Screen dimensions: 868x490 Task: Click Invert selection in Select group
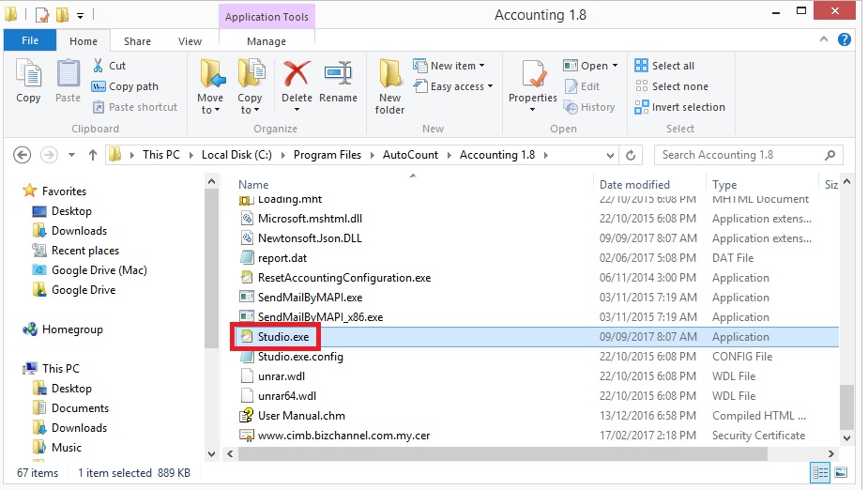point(680,107)
